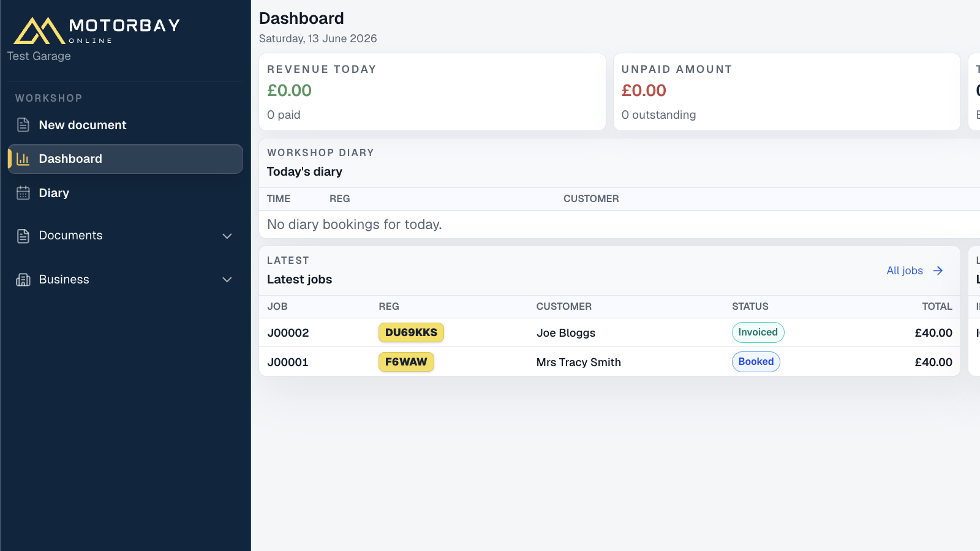980x551 pixels.
Task: Click the date Saturday, 13 June 2026
Action: (318, 39)
